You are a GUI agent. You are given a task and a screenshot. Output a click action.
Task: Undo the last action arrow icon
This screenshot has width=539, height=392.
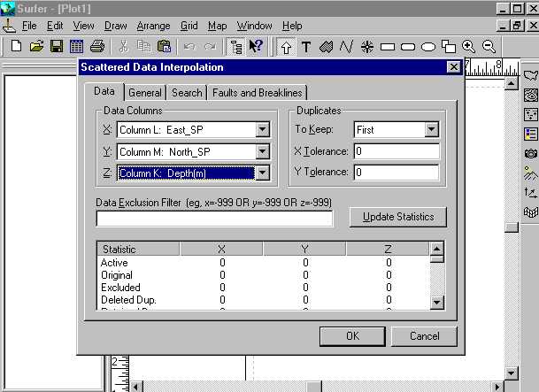click(x=189, y=46)
